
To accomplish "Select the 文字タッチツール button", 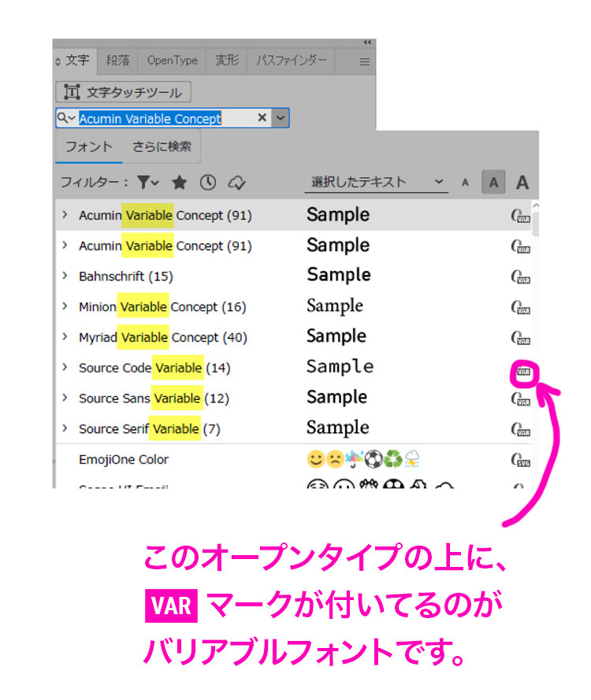I will 123,92.
